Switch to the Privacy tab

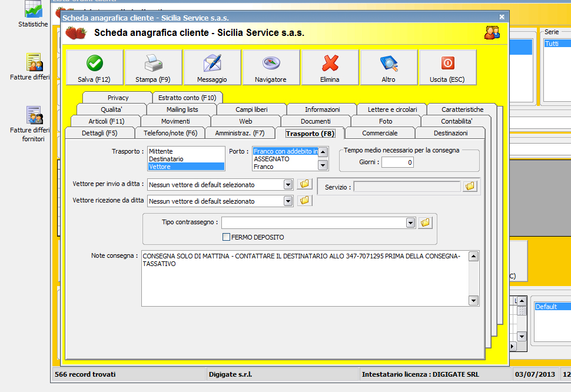pyautogui.click(x=118, y=98)
